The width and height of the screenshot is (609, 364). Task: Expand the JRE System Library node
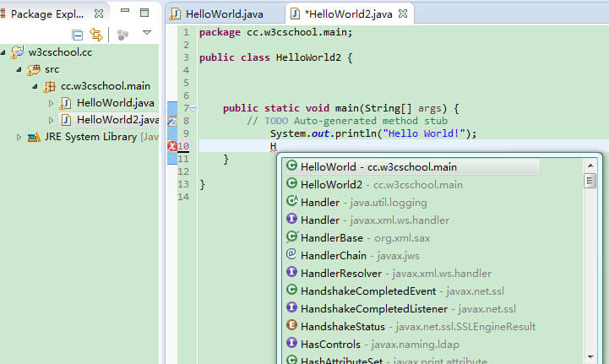19,137
